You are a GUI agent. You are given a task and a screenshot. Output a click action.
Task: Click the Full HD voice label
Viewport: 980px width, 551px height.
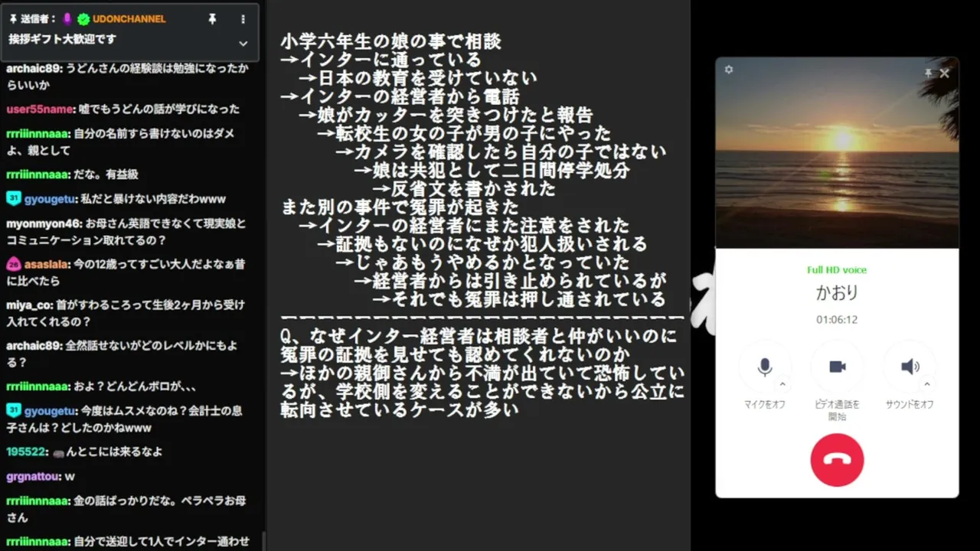[837, 270]
